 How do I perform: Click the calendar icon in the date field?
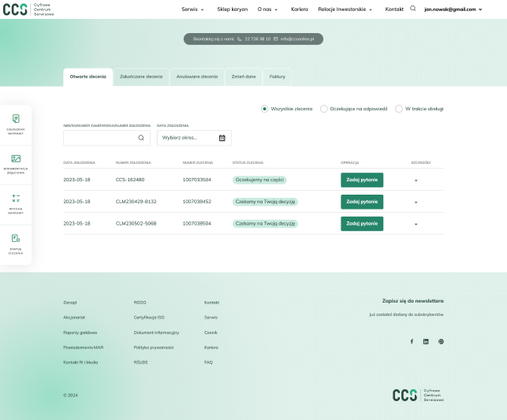coord(222,138)
